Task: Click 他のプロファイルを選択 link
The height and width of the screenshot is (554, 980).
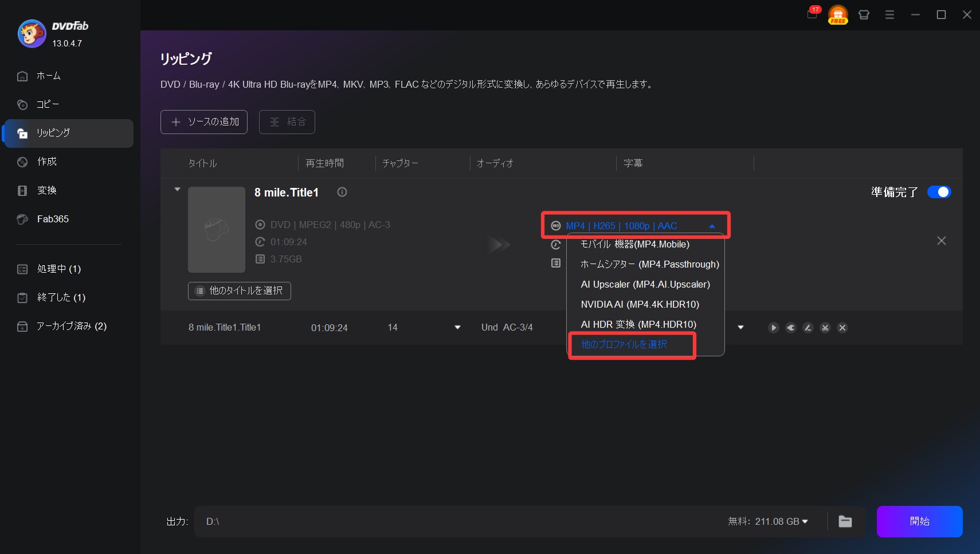Action: pyautogui.click(x=624, y=344)
